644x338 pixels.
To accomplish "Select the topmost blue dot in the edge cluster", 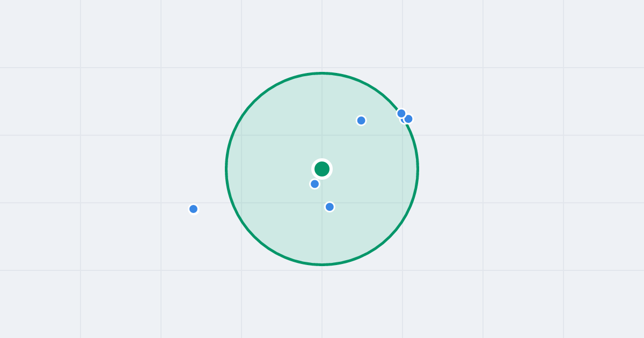I will (401, 113).
